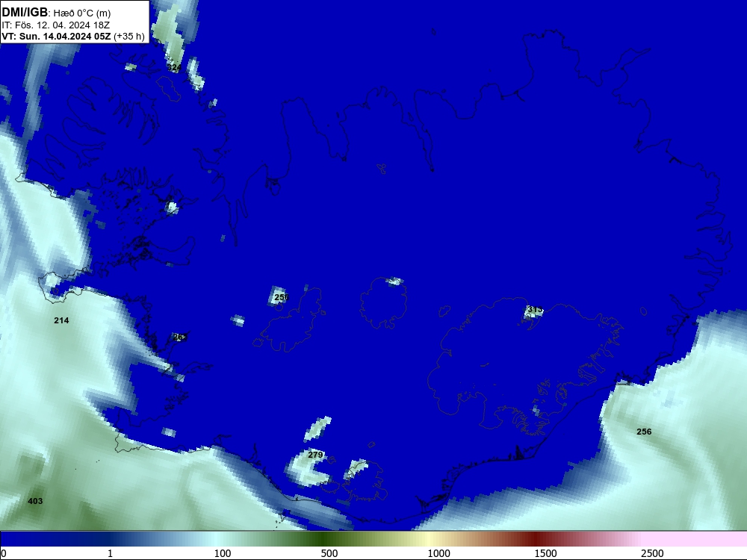This screenshot has width=747, height=560.
Task: Click the '500' label on color scale
Action: 329,553
